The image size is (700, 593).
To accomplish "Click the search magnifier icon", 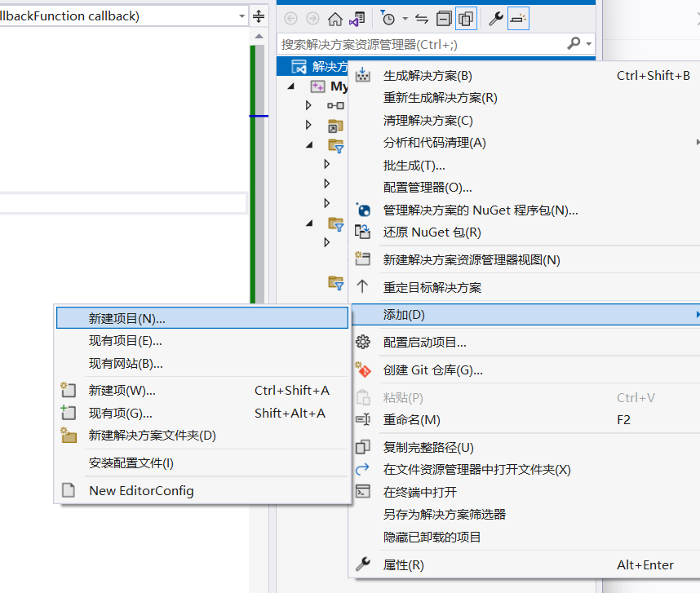I will pyautogui.click(x=574, y=43).
